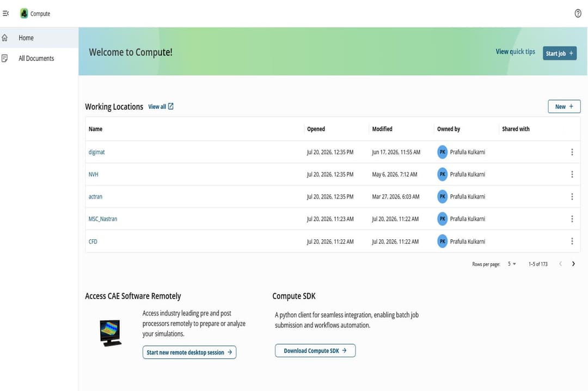Click the Opened column header
This screenshot has width=588, height=391.
[316, 129]
